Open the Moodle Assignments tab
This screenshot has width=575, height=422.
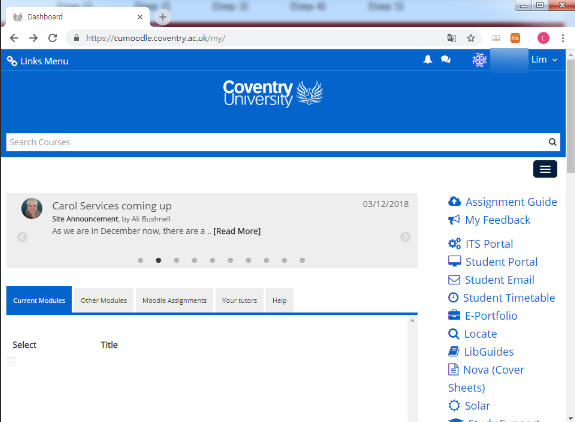[x=175, y=300]
